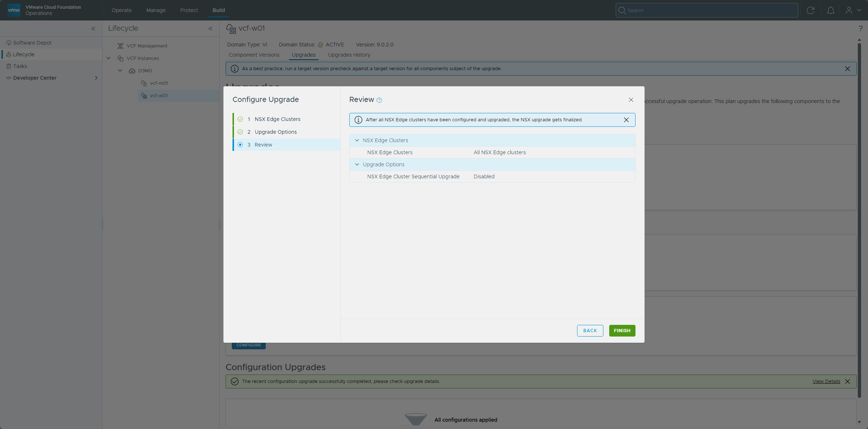This screenshot has width=868, height=429.
Task: Open the Review help icon
Action: point(379,100)
